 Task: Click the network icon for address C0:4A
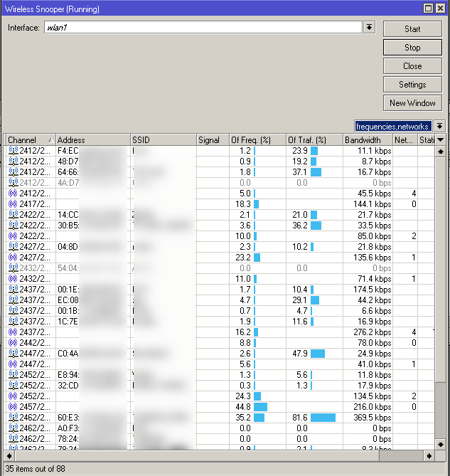(13, 354)
